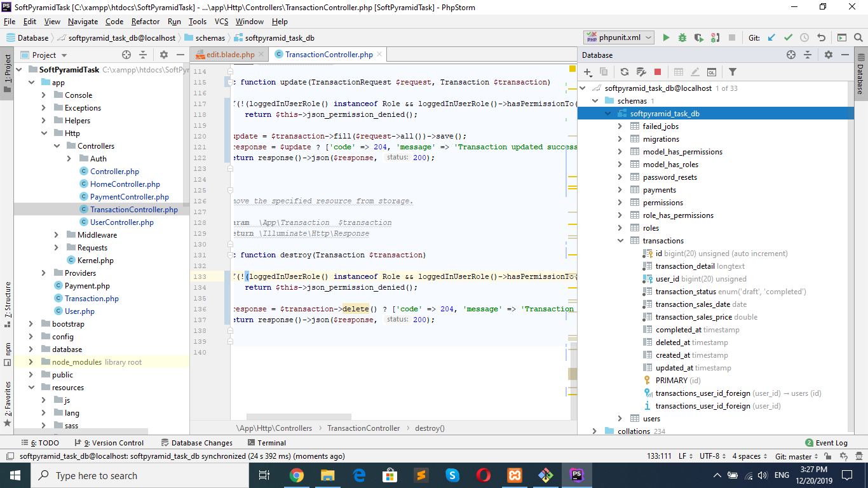Open database query console icon

(712, 72)
